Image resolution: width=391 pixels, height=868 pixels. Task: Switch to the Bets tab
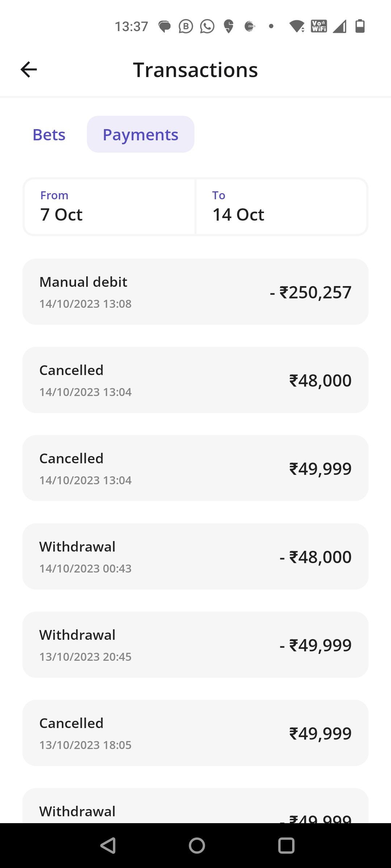[x=49, y=135]
